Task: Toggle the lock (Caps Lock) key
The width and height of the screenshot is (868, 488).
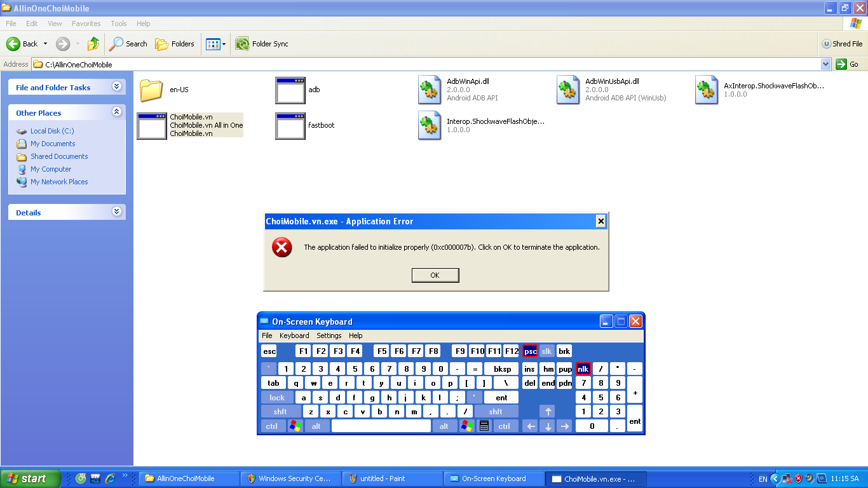Action: (277, 398)
